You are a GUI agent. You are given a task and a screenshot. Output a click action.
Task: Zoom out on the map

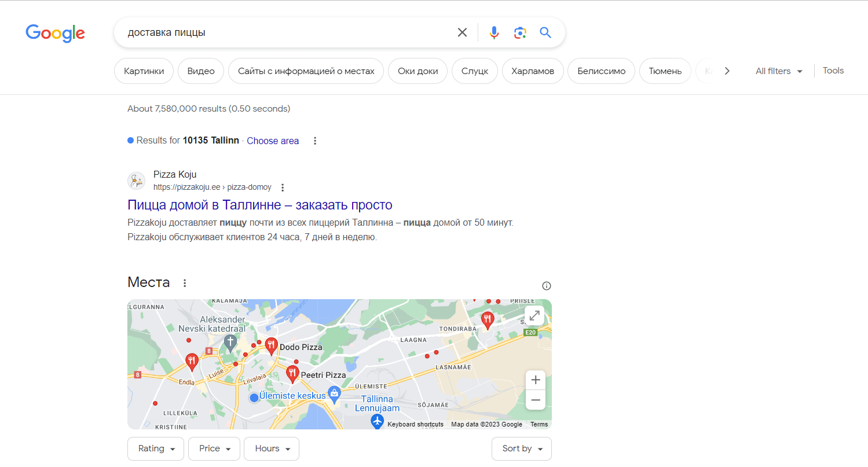coord(536,400)
